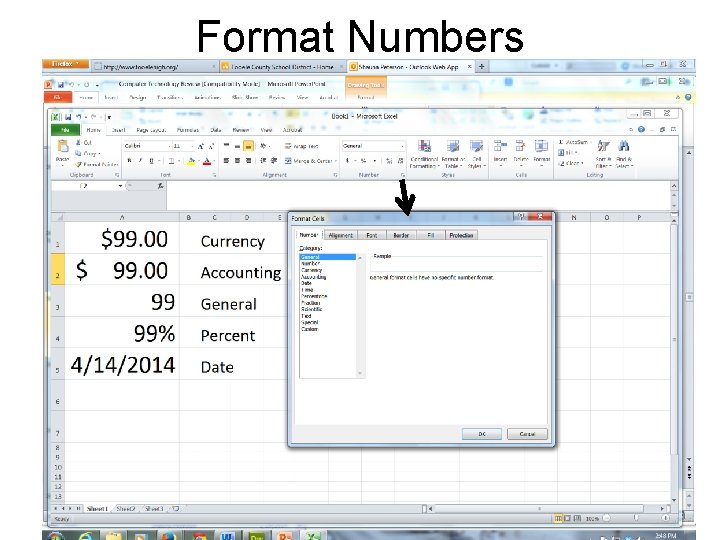The image size is (720, 540).
Task: Click the Cut scissors icon
Action: [78, 143]
